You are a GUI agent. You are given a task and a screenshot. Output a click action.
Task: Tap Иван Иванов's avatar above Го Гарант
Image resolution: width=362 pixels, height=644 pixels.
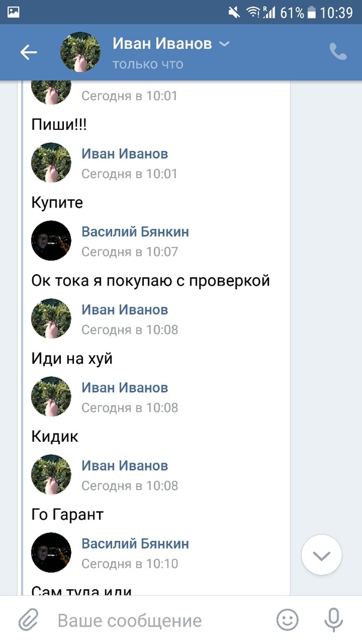(x=51, y=475)
